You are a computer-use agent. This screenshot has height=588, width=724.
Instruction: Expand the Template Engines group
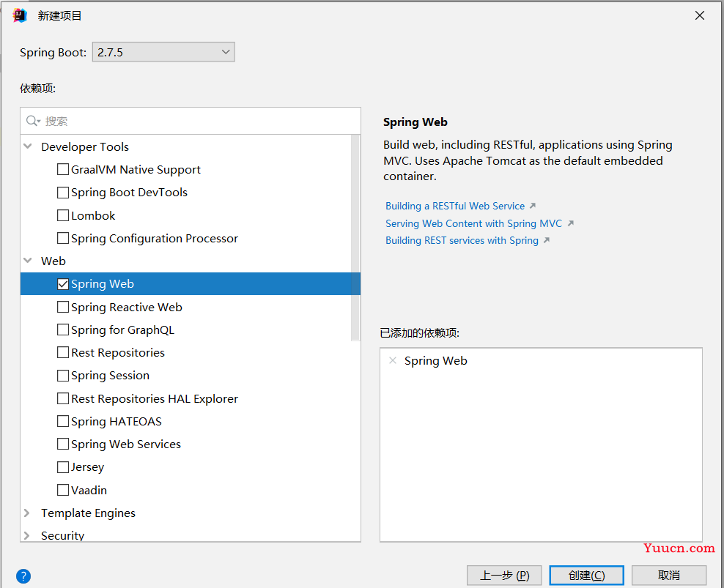pos(27,513)
